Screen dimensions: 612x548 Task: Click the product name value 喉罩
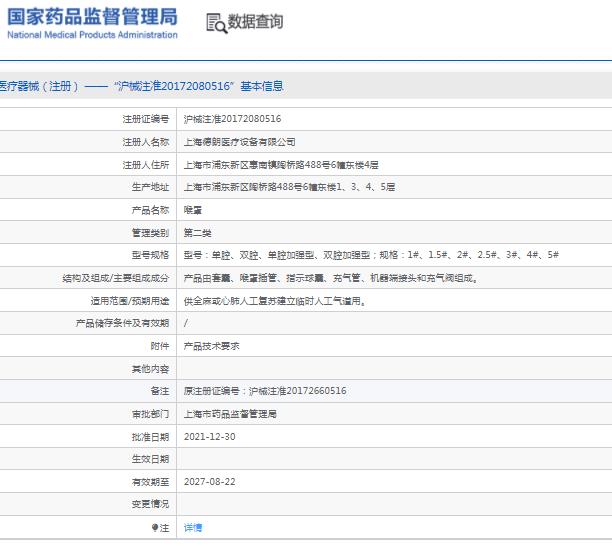tap(192, 210)
